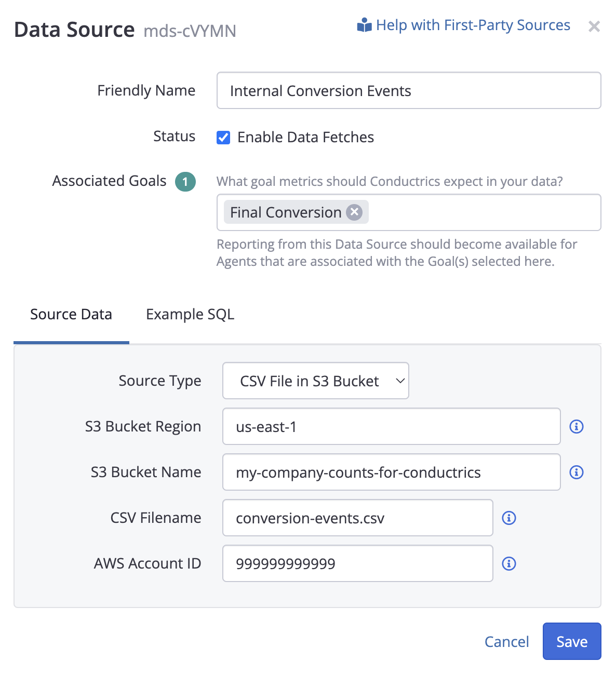Show info for S3 Bucket Region
The image size is (616, 675).
pyautogui.click(x=577, y=426)
